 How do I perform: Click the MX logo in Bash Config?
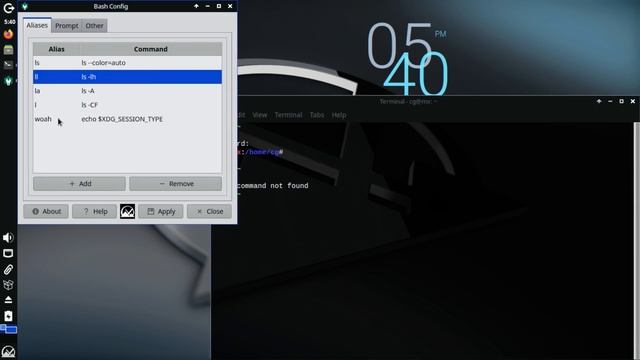[127, 211]
